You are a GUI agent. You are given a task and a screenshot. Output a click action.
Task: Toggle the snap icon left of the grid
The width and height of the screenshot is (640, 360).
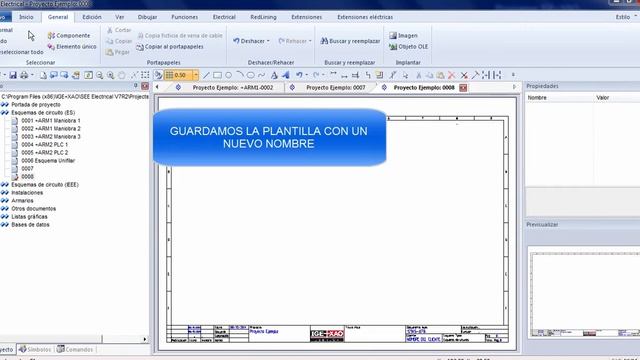(x=158, y=75)
